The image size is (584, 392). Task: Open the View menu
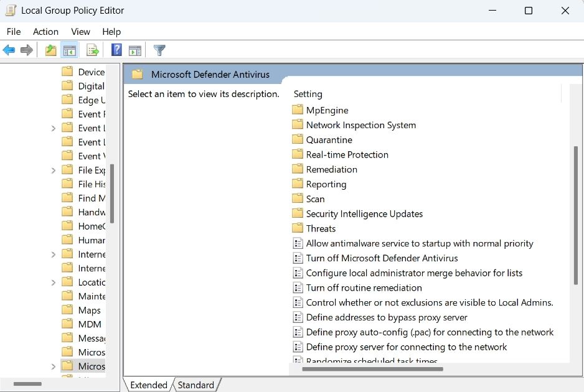(x=80, y=32)
